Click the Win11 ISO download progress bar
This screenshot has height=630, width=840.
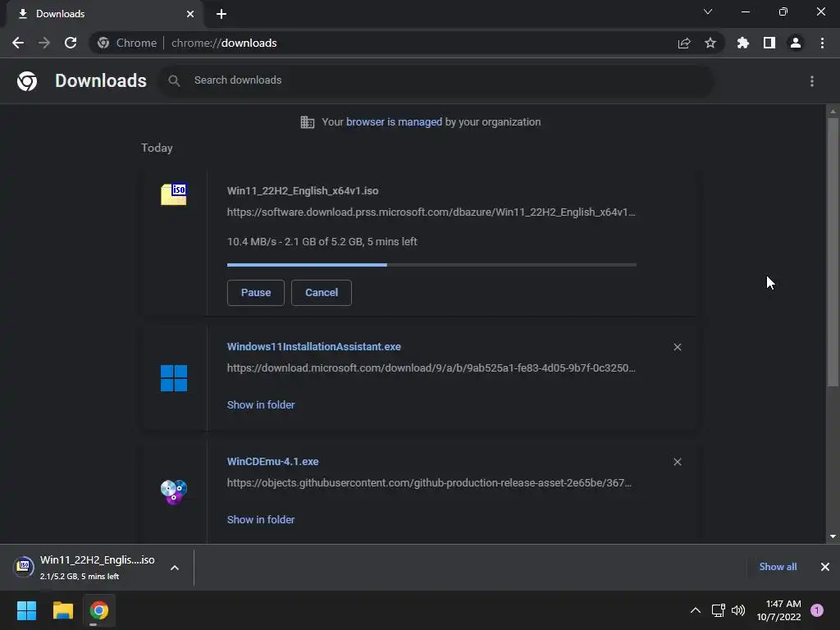click(431, 265)
